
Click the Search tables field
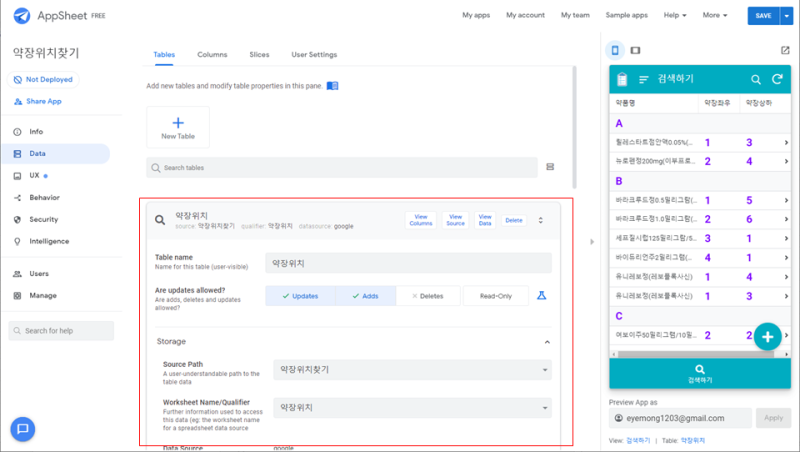coord(342,168)
